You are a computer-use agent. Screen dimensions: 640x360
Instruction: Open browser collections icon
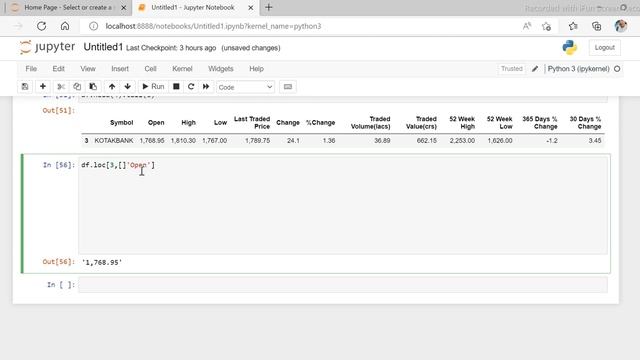click(596, 26)
